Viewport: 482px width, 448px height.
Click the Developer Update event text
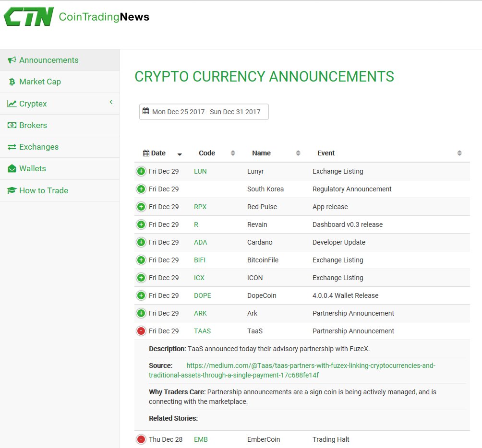click(339, 242)
